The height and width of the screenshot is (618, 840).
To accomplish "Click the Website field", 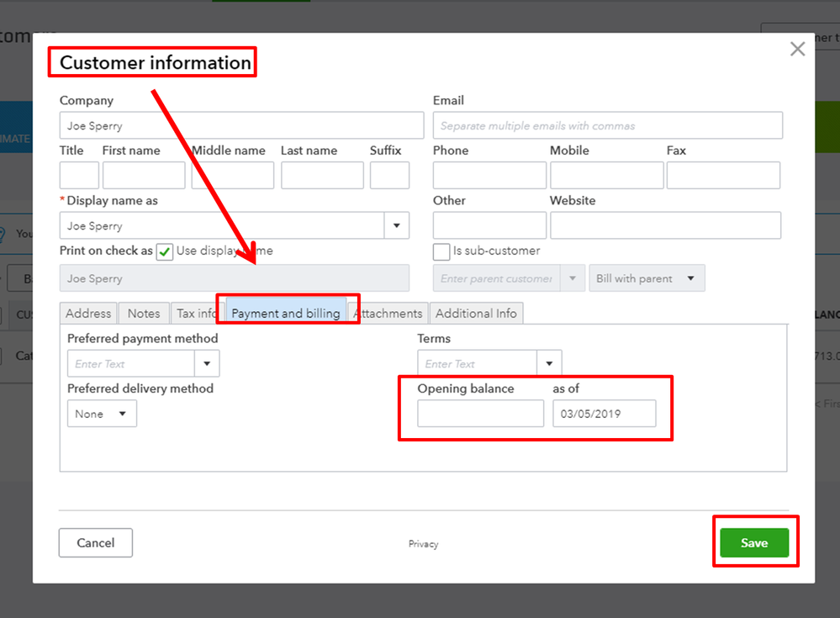I will [x=665, y=225].
